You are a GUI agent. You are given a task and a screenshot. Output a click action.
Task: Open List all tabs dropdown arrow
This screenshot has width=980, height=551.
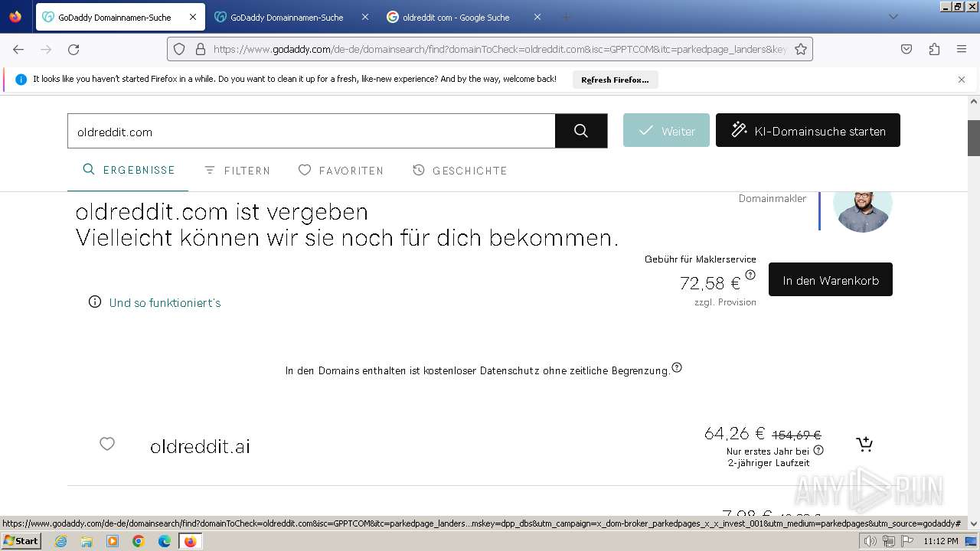(x=893, y=17)
